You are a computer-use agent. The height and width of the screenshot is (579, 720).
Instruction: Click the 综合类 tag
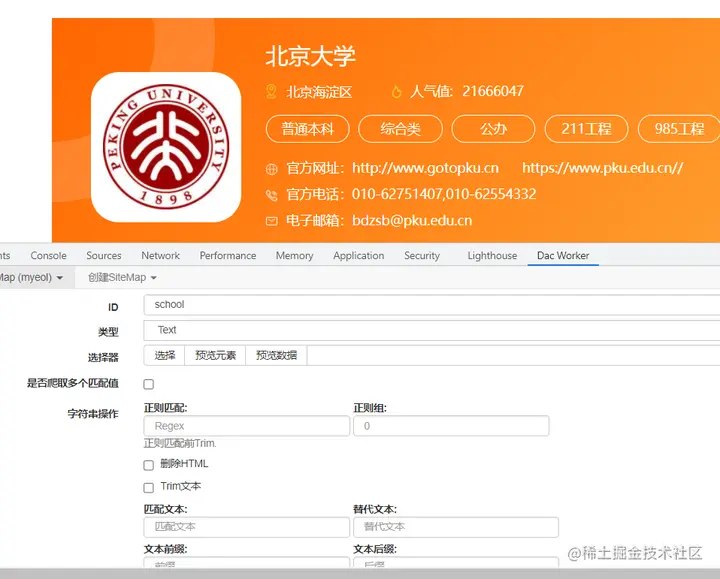400,129
